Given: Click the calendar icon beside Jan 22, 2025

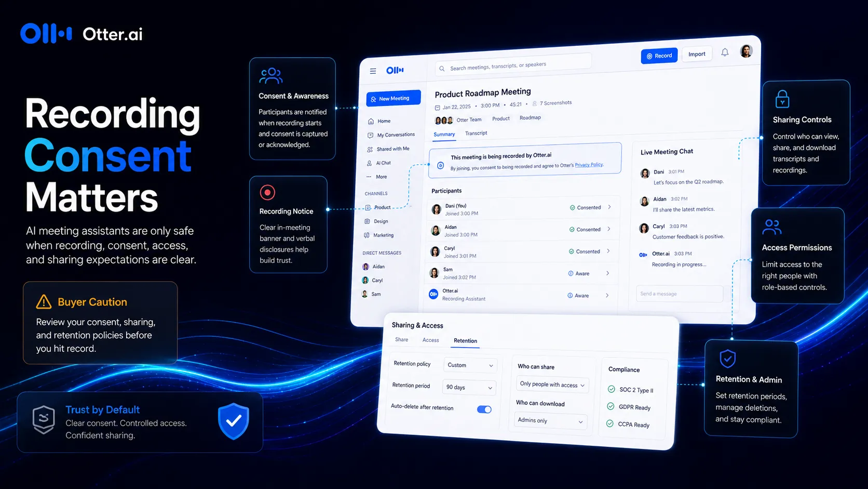Looking at the screenshot, I should (x=437, y=108).
